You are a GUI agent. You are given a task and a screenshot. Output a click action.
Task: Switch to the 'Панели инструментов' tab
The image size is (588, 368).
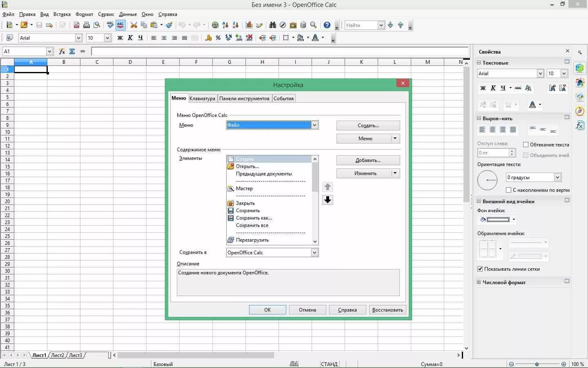coord(244,99)
